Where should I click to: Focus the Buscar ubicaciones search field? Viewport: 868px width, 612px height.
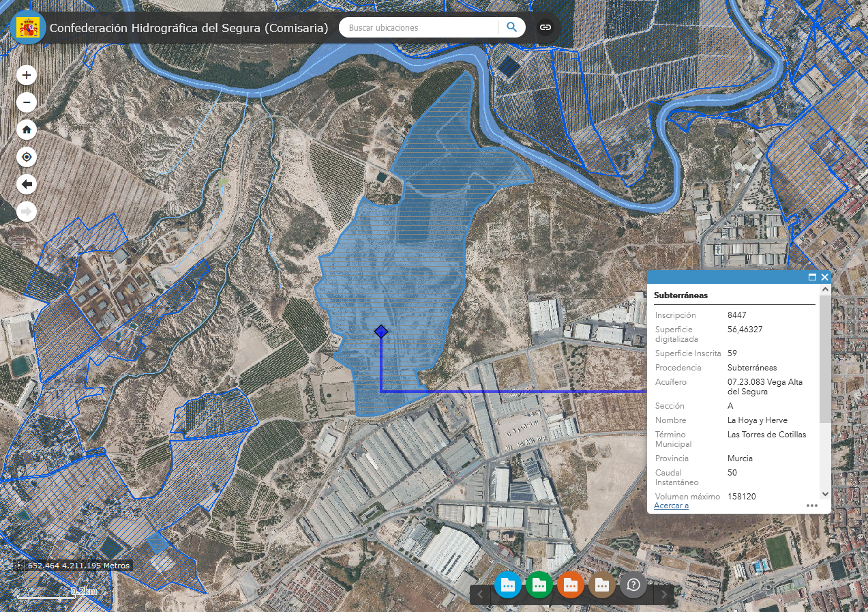click(x=421, y=27)
